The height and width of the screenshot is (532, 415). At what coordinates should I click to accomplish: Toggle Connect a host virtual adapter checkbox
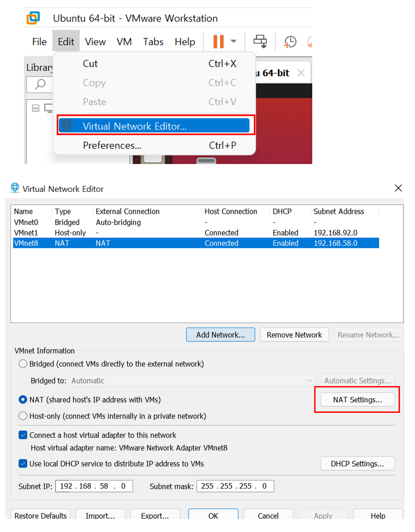click(23, 435)
